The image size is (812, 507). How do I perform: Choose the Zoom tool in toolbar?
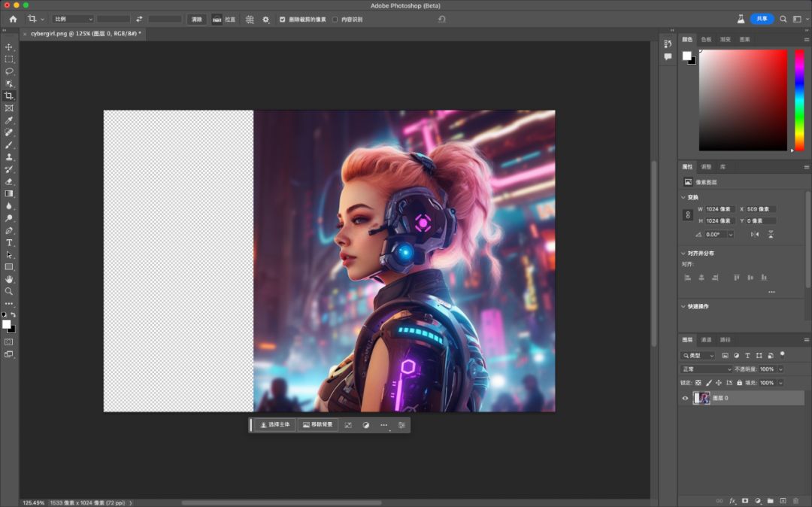click(x=9, y=291)
